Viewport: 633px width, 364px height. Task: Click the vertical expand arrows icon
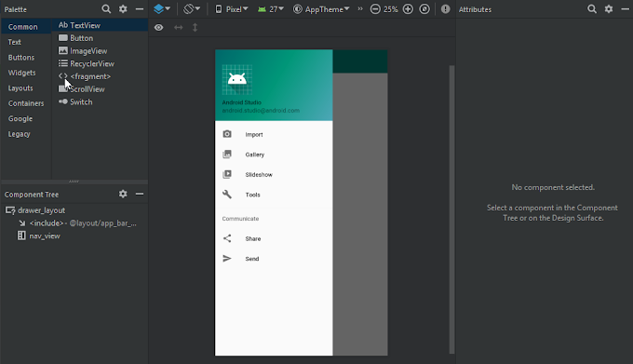point(195,27)
